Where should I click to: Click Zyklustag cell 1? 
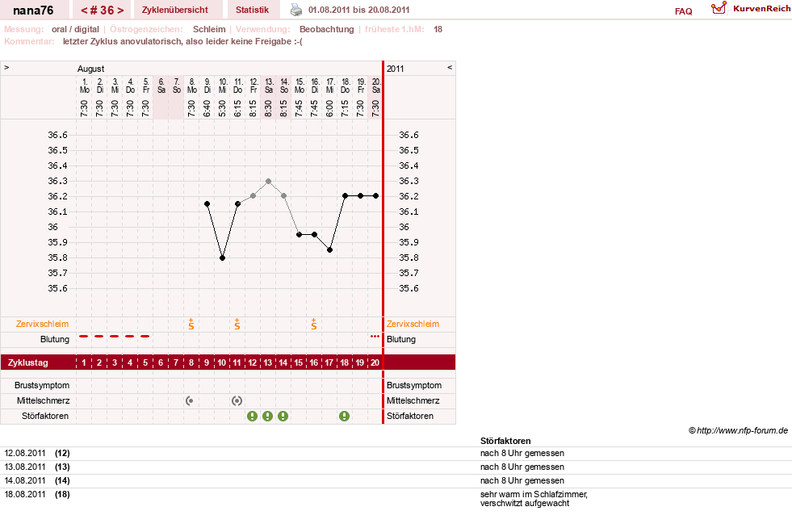coord(84,362)
